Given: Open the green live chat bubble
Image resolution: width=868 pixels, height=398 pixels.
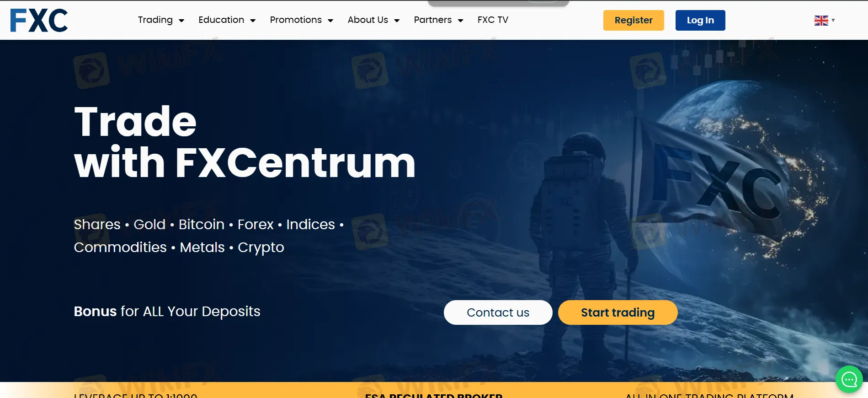Looking at the screenshot, I should [x=849, y=379].
